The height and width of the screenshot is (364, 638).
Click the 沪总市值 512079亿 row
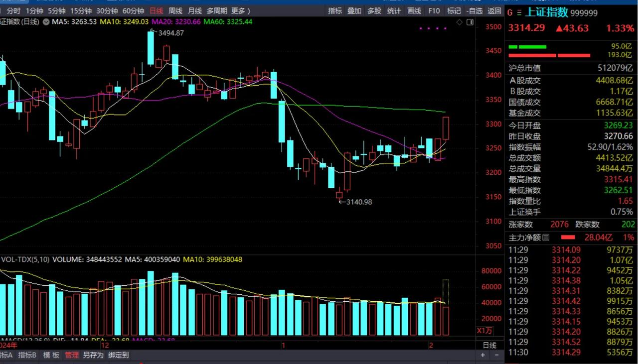571,68
